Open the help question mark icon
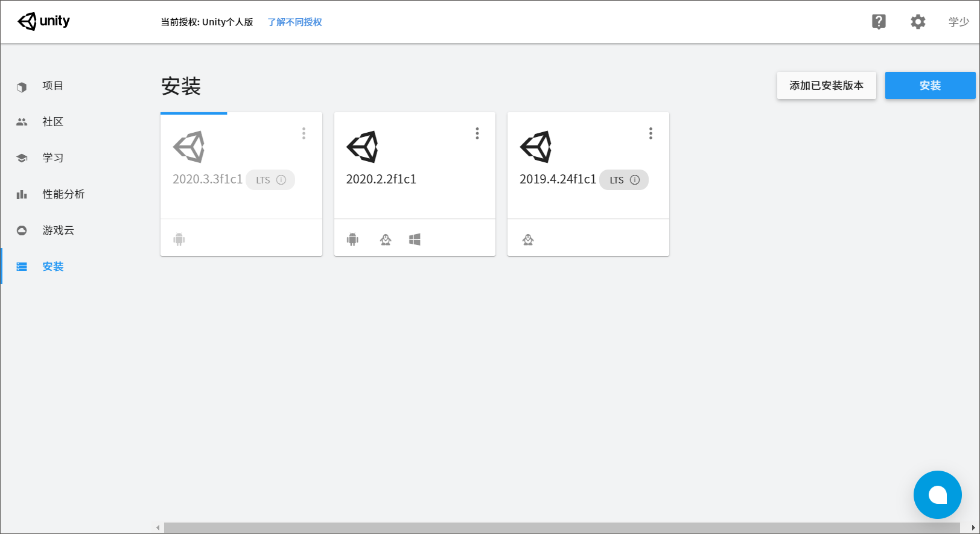Viewport: 980px width, 534px height. pos(879,22)
